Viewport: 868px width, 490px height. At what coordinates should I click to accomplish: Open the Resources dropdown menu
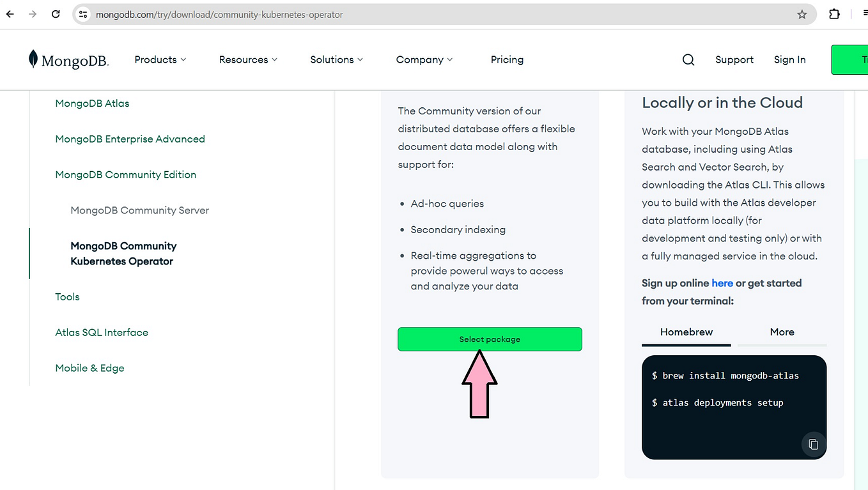(x=248, y=59)
